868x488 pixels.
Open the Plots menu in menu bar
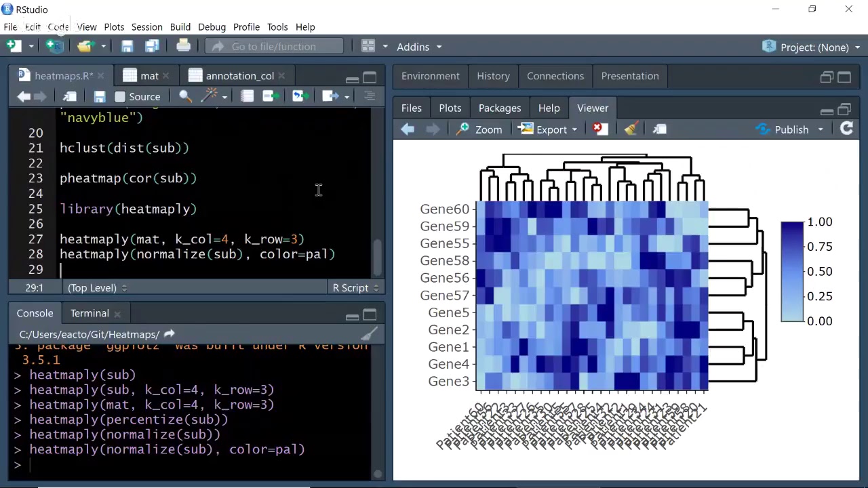114,27
